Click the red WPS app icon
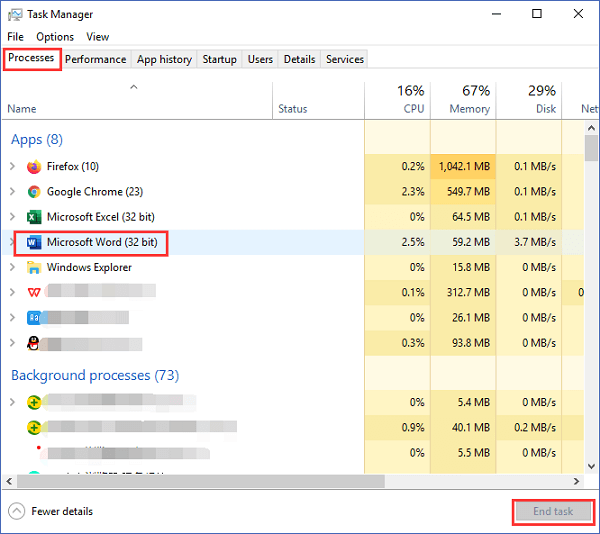 pos(34,293)
